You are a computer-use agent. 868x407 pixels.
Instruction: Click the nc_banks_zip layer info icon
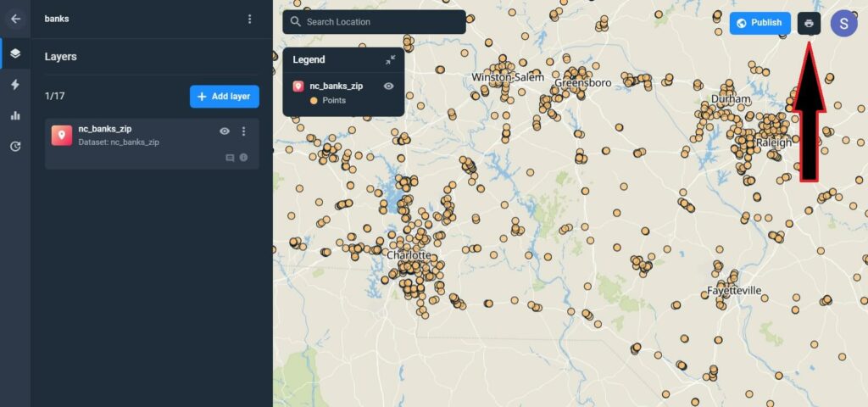click(243, 158)
